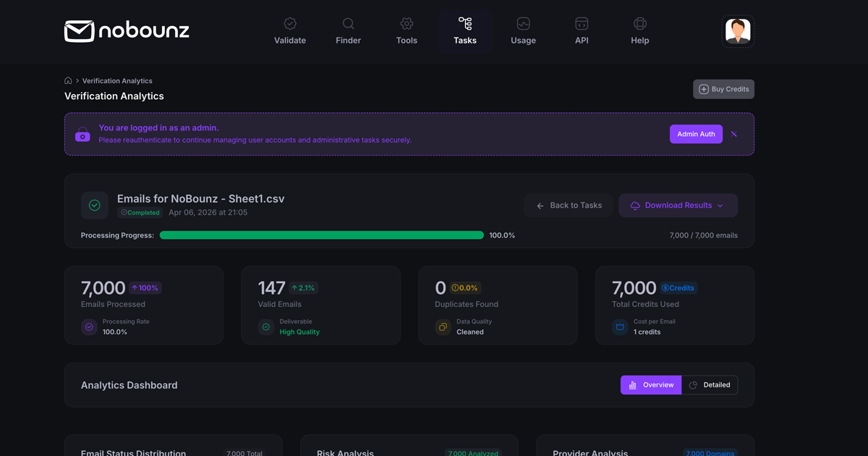
Task: Click the Completed status badge
Action: pyautogui.click(x=140, y=213)
